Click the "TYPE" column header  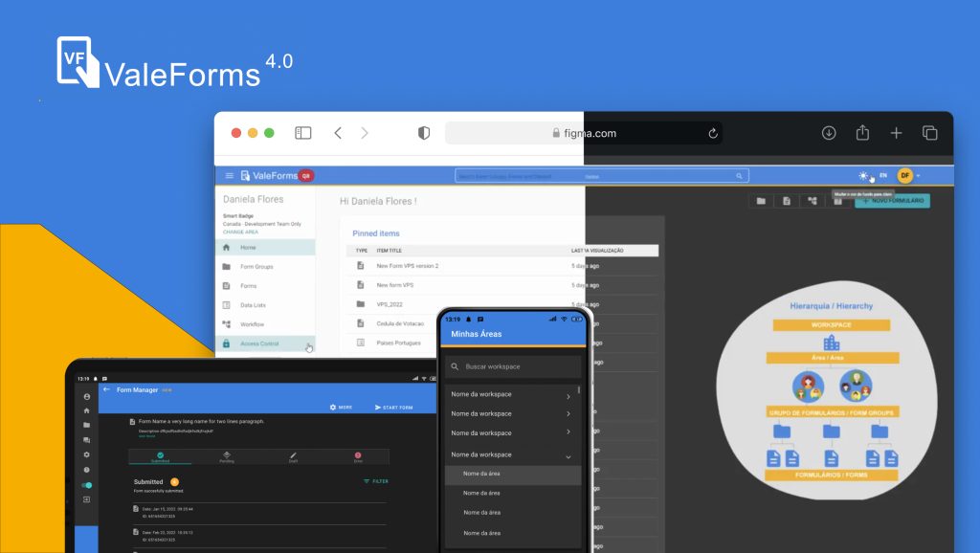pos(361,251)
